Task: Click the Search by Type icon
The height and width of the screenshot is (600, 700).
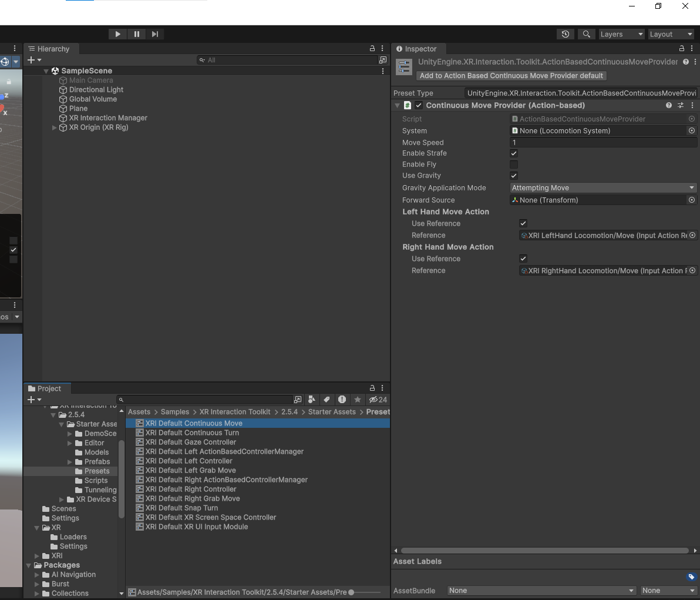Action: pos(312,400)
